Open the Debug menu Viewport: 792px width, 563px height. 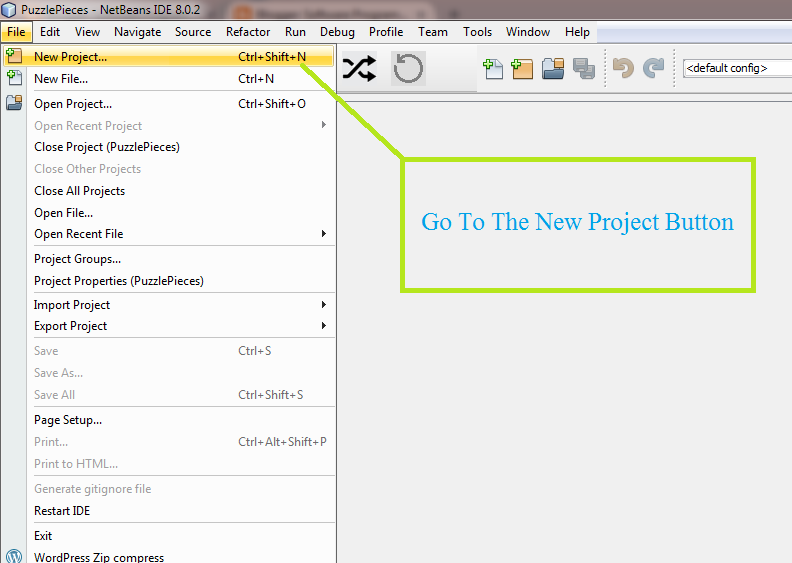(x=337, y=32)
